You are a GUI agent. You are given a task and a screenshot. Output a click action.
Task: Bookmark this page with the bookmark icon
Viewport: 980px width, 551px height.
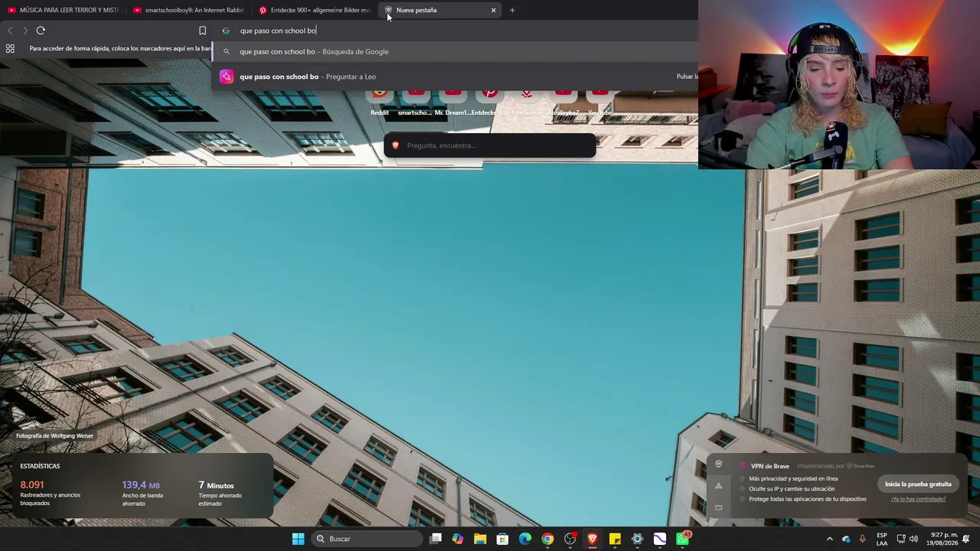click(x=202, y=31)
